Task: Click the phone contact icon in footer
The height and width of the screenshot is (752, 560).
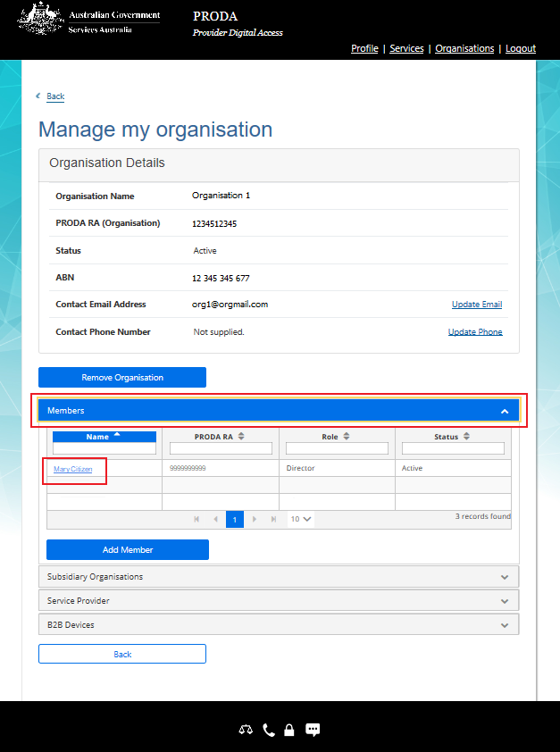Action: pyautogui.click(x=269, y=730)
